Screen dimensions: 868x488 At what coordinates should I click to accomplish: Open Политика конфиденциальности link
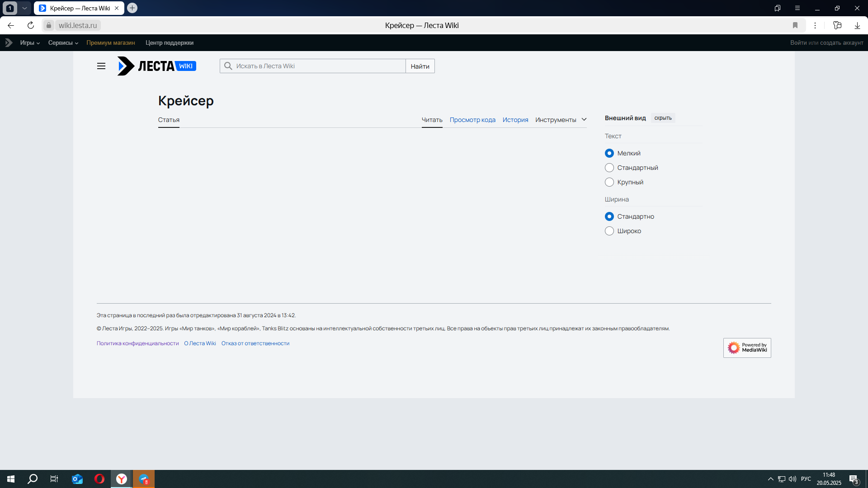coord(137,343)
